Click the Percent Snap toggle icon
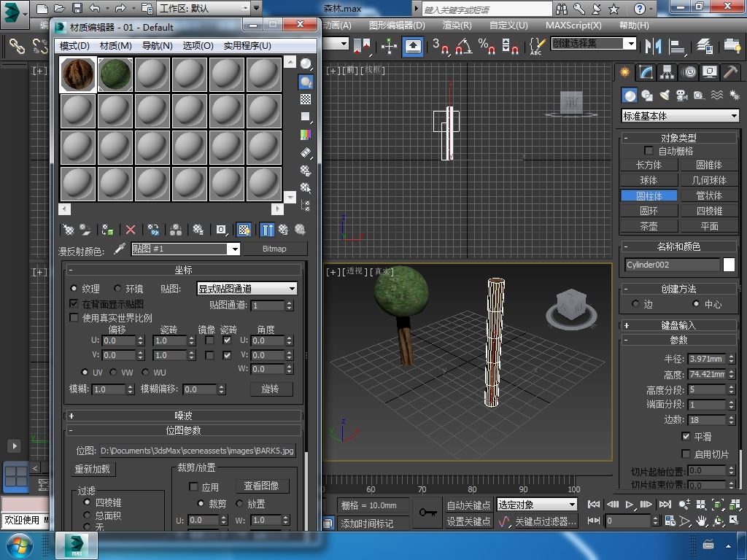This screenshot has width=747, height=560. coord(487,46)
